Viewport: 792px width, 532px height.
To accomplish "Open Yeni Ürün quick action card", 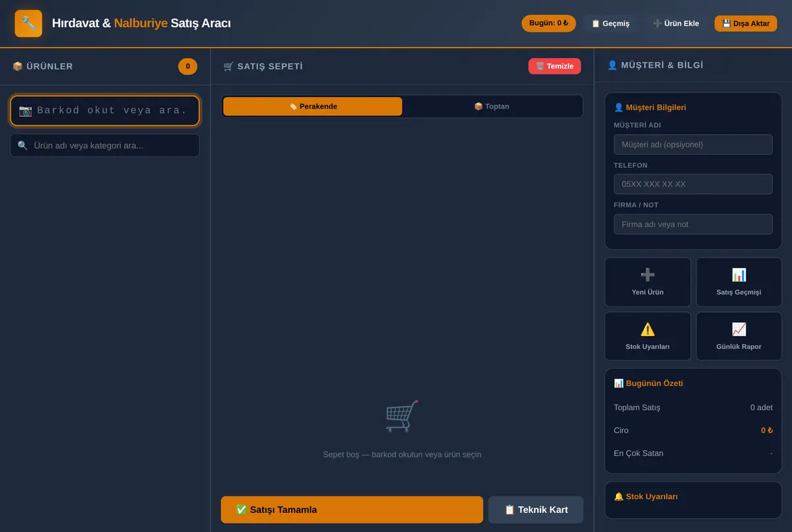I will click(647, 282).
